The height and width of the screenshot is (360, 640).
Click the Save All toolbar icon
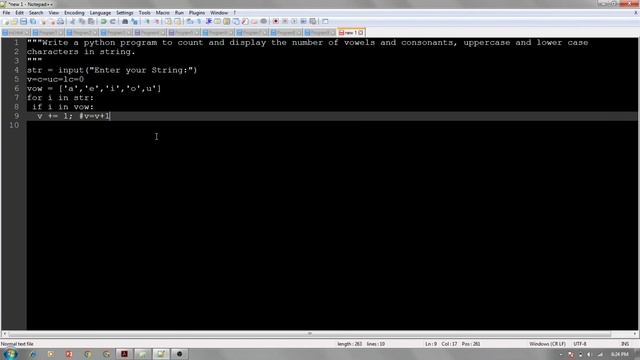pos(33,21)
